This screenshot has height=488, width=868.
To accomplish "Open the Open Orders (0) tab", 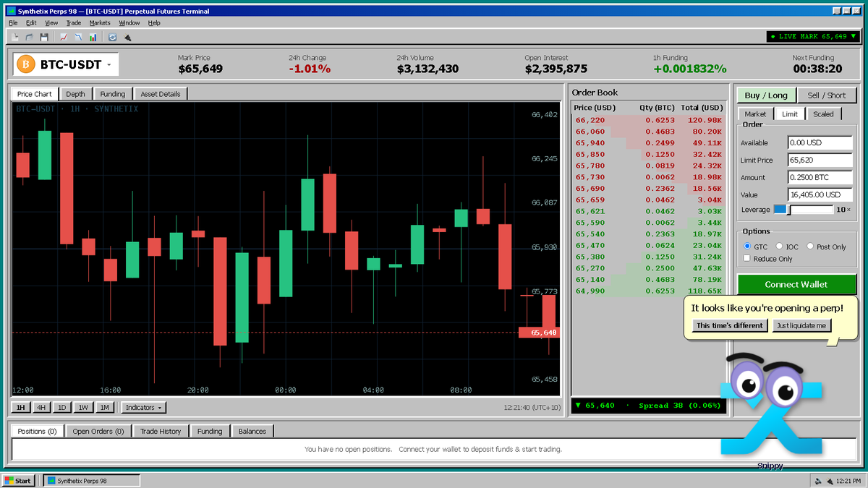I will (x=98, y=432).
